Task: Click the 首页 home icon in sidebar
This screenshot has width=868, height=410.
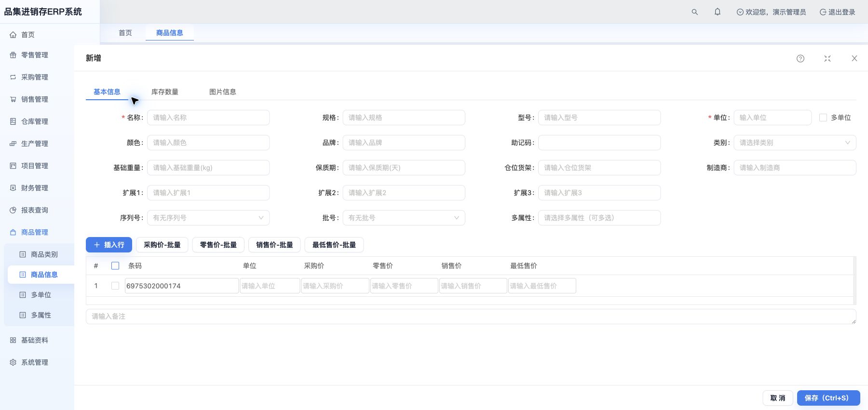Action: (x=13, y=35)
